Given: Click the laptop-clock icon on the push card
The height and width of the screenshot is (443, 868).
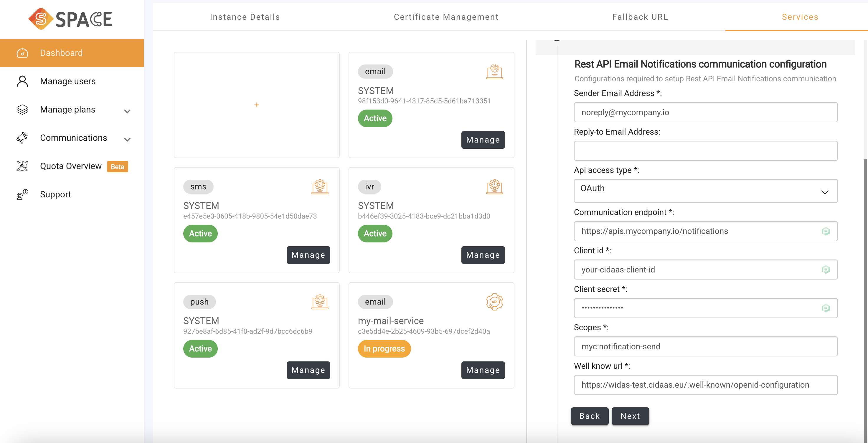Looking at the screenshot, I should click(320, 302).
